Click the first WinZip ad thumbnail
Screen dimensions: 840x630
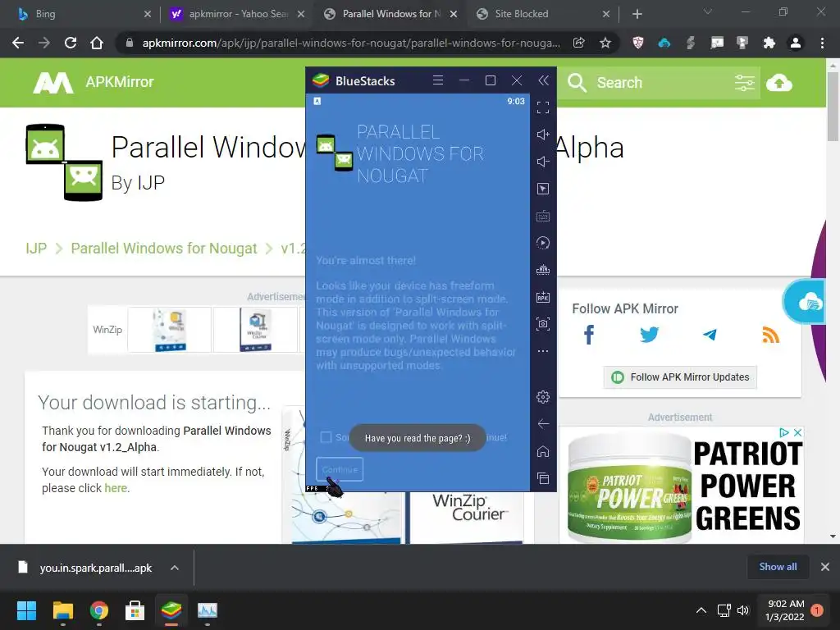pyautogui.click(x=169, y=330)
